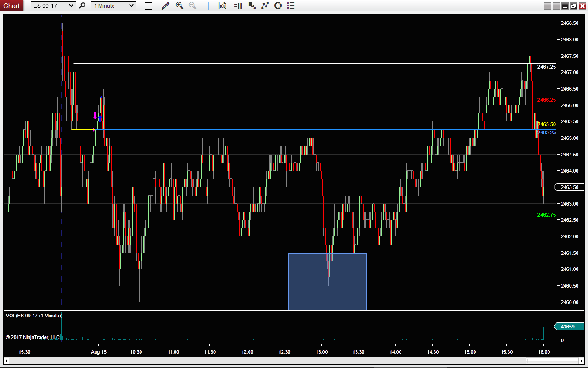Restore down the chart window

pyautogui.click(x=574, y=6)
